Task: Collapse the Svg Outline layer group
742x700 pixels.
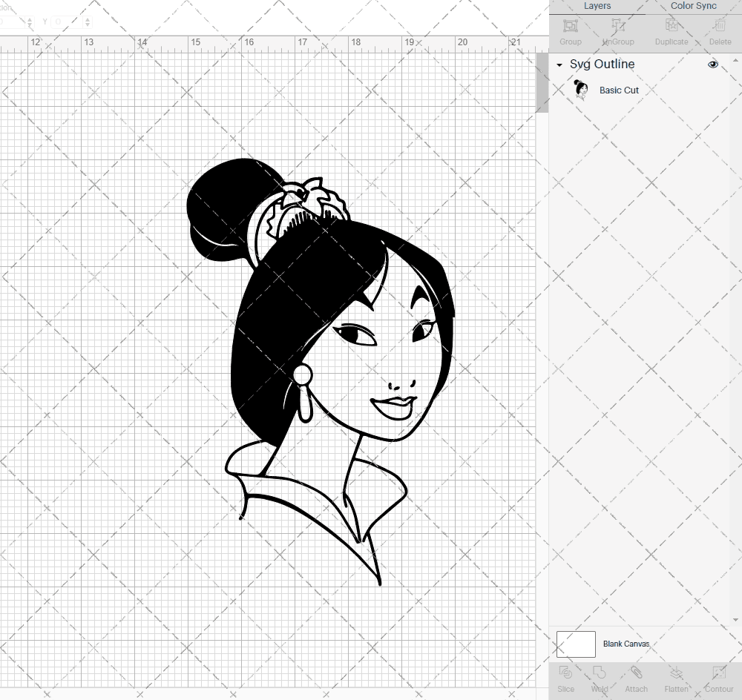Action: click(559, 65)
